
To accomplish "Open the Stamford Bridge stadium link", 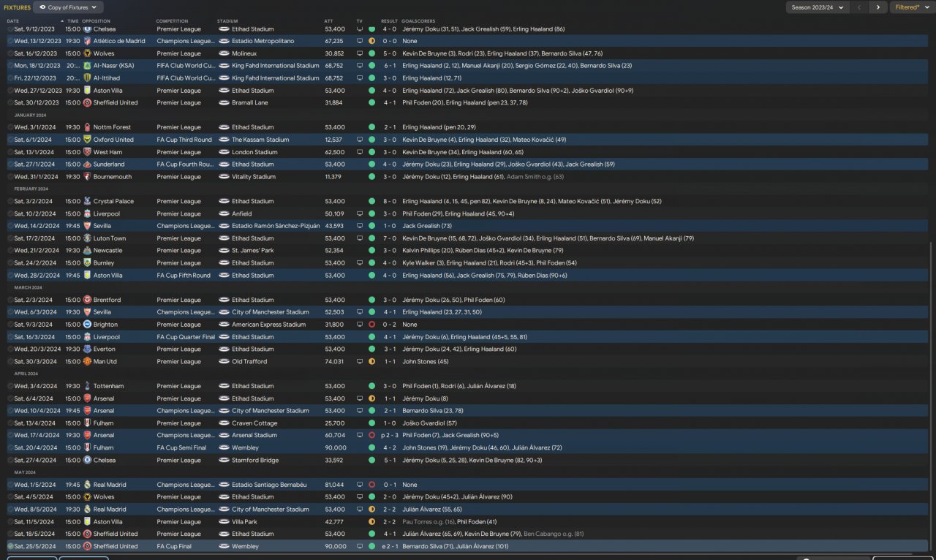I will [255, 461].
